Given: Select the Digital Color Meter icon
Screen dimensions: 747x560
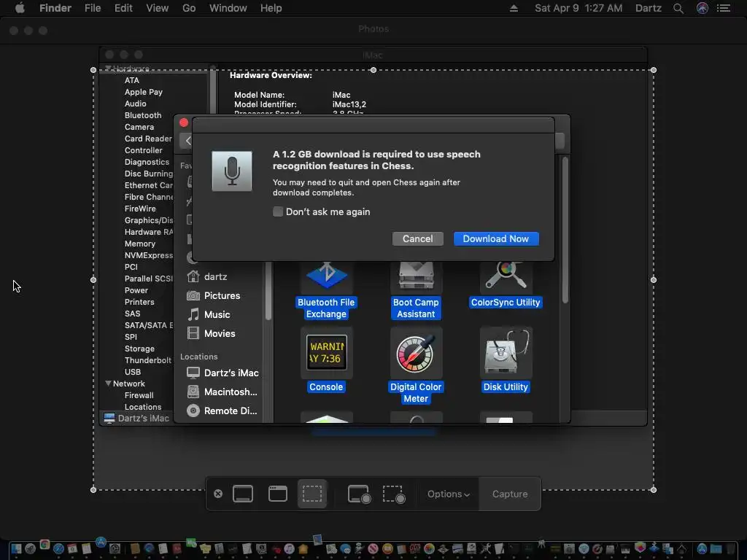Looking at the screenshot, I should pyautogui.click(x=416, y=353).
